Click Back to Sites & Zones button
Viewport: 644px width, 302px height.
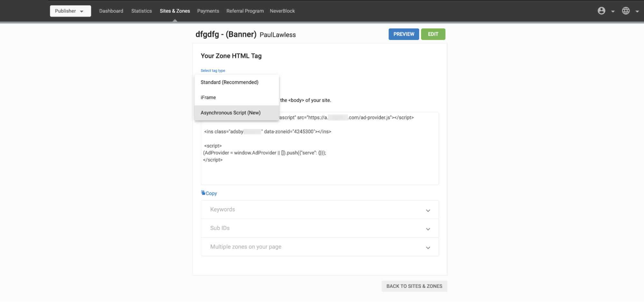click(x=414, y=286)
